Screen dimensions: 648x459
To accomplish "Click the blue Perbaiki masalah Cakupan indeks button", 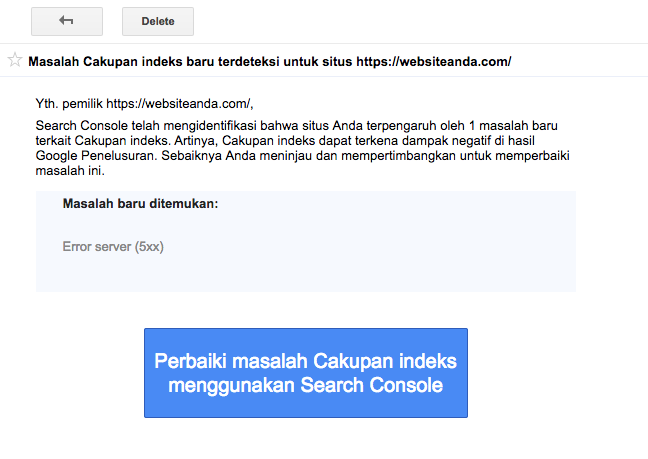I will pos(306,373).
